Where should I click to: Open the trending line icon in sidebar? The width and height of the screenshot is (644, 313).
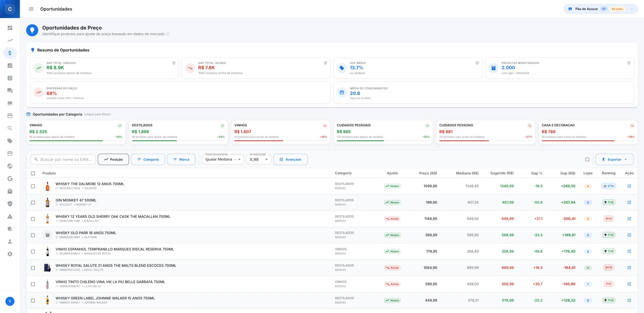coord(10,41)
